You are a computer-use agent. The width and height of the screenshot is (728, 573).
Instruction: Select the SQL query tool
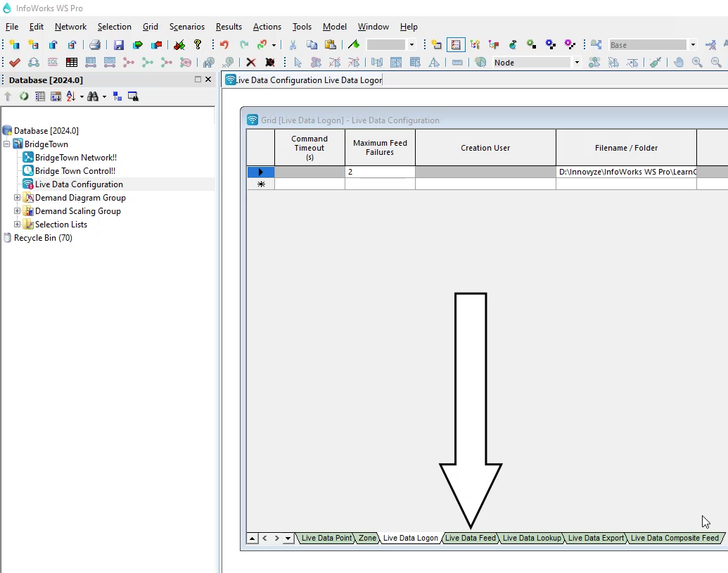pyautogui.click(x=51, y=62)
